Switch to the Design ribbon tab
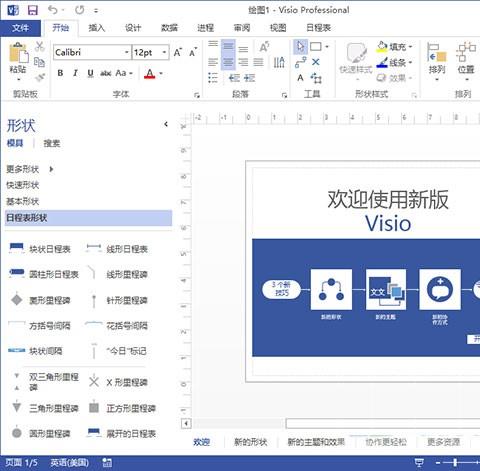This screenshot has height=471, width=480. pos(133,28)
